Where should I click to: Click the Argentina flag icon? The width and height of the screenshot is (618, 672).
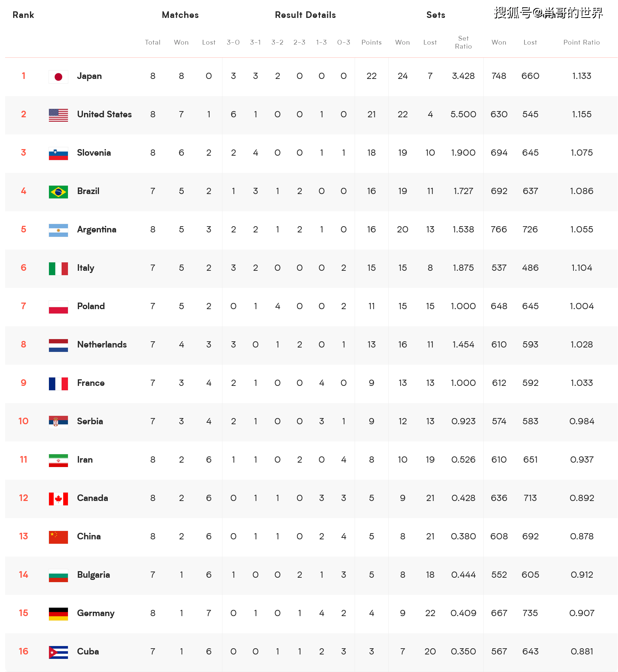(58, 230)
